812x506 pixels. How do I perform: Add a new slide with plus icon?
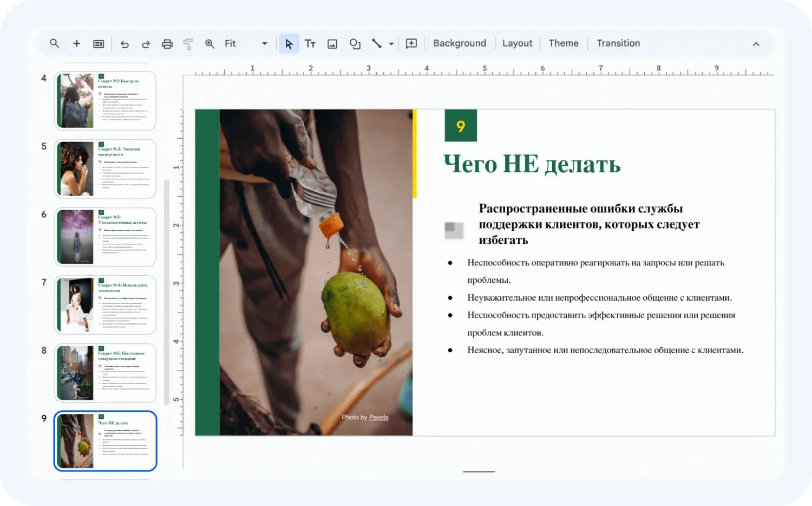(x=76, y=43)
